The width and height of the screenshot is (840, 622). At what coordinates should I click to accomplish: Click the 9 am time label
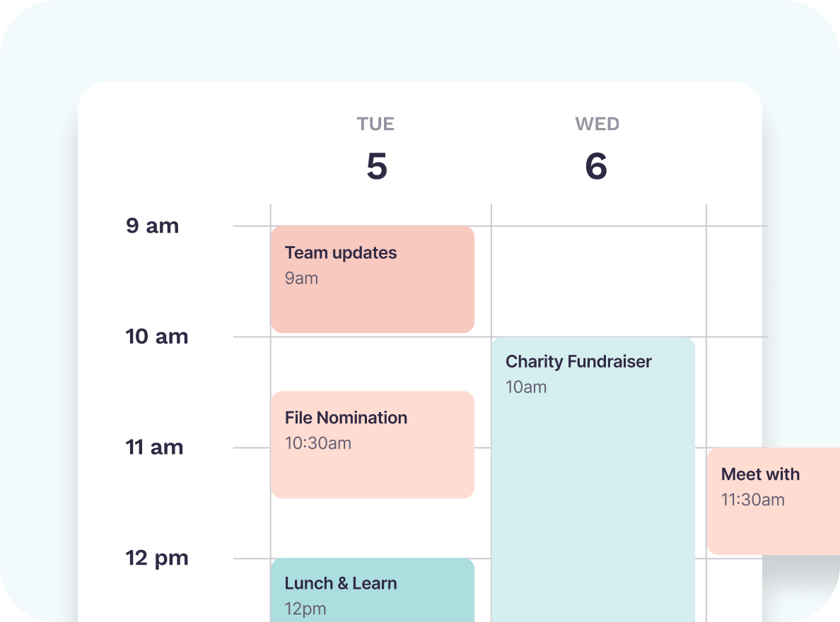(153, 226)
